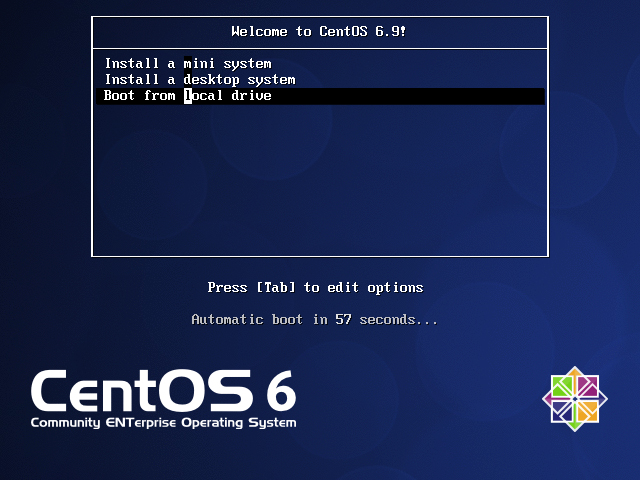Click the large 'CentOS 6' wordmark
The height and width of the screenshot is (480, 640).
pos(163,391)
